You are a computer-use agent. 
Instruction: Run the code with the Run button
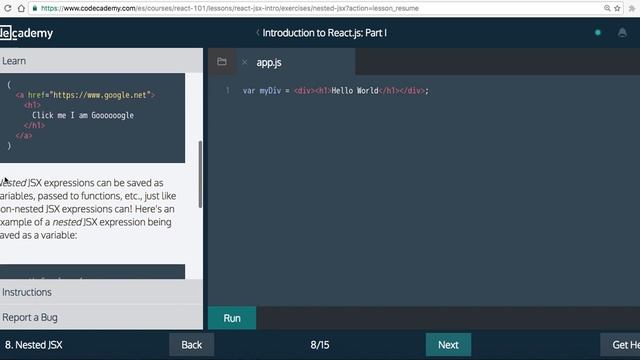pyautogui.click(x=232, y=318)
